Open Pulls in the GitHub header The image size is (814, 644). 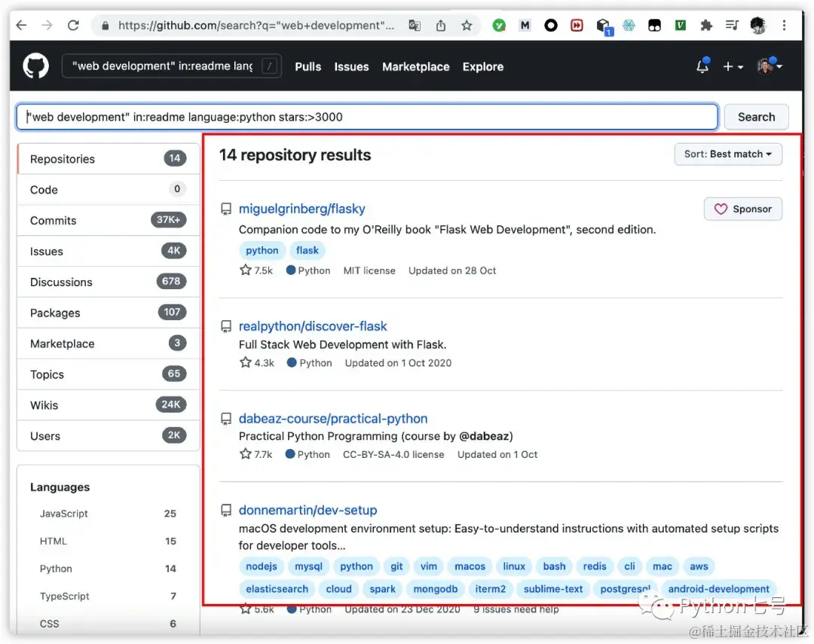click(x=308, y=67)
